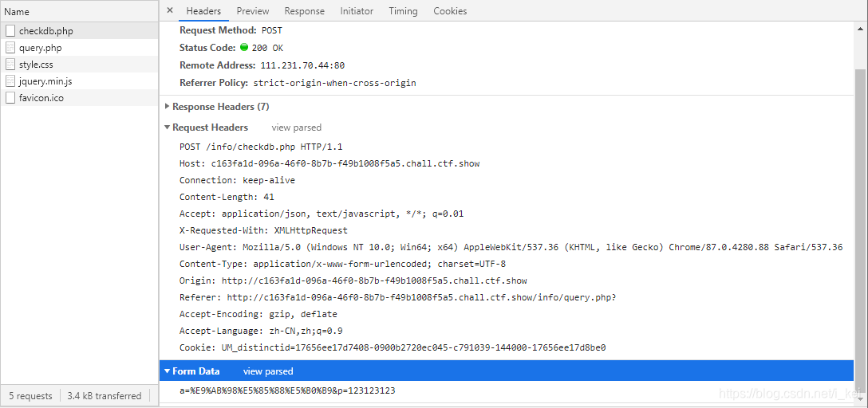Click the form data string ending p=123123123

(287, 390)
